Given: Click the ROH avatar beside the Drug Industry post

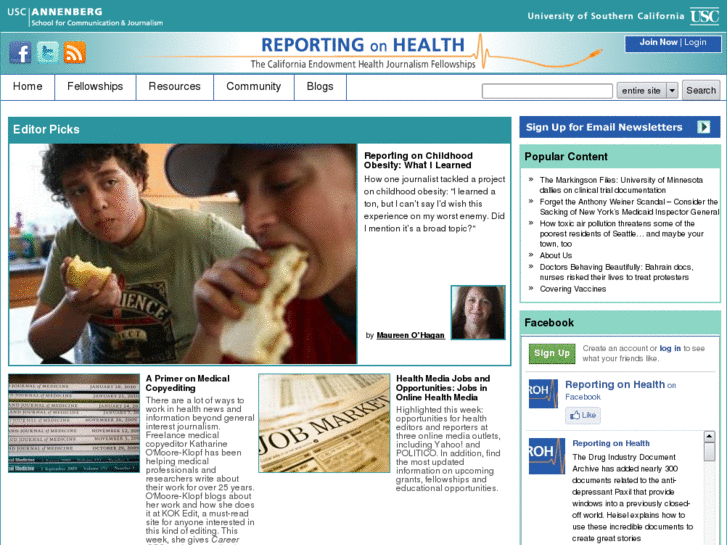Looking at the screenshot, I should 547,456.
